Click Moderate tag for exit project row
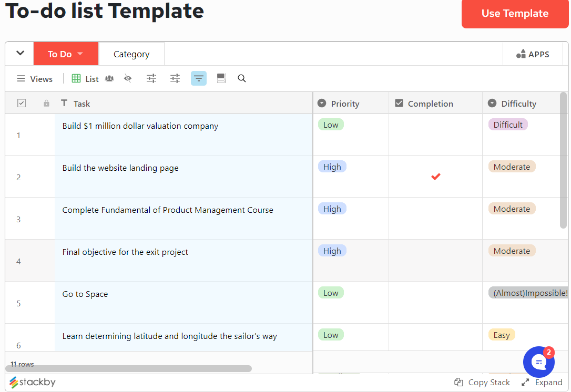 click(x=512, y=251)
